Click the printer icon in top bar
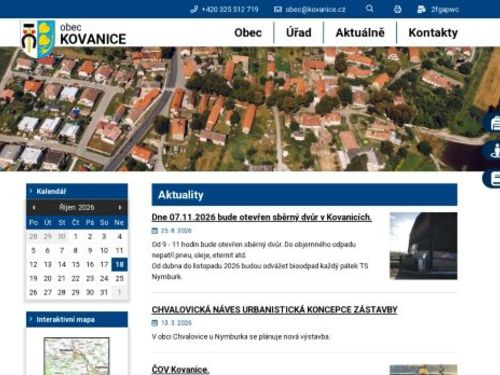The image size is (500, 375). point(397,9)
